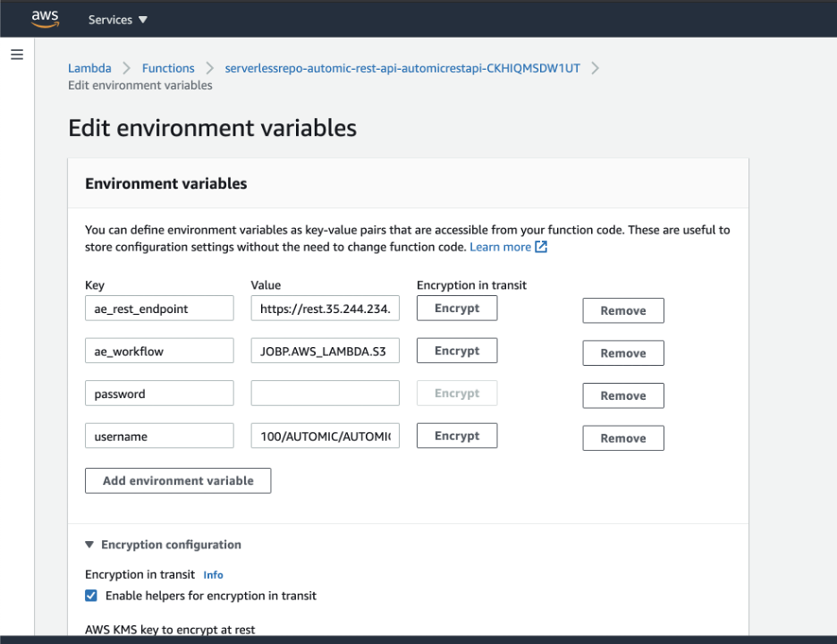Click the empty password value field
The image size is (837, 644).
pos(325,394)
